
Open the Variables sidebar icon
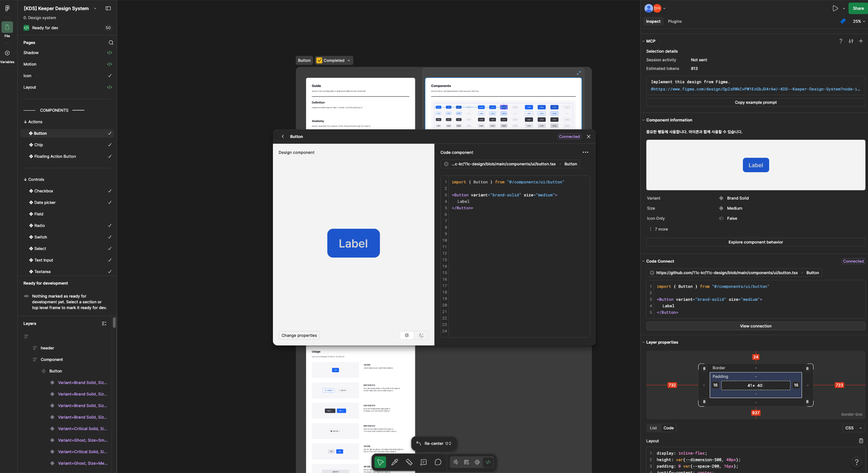tap(7, 53)
